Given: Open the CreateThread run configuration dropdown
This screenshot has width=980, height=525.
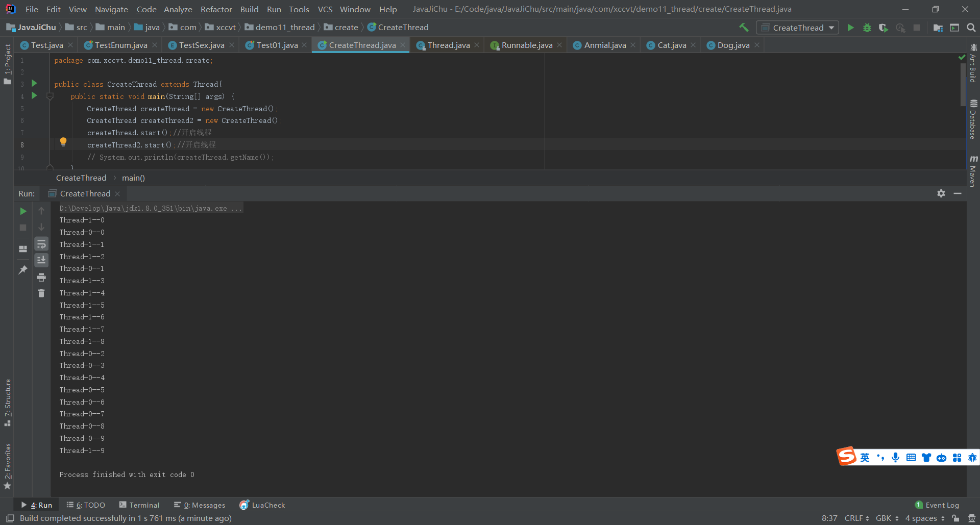Looking at the screenshot, I should point(798,28).
